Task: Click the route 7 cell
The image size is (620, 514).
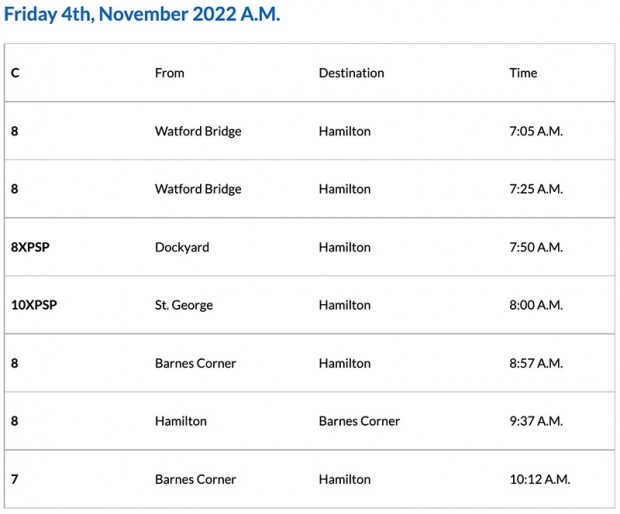Action: pos(15,479)
